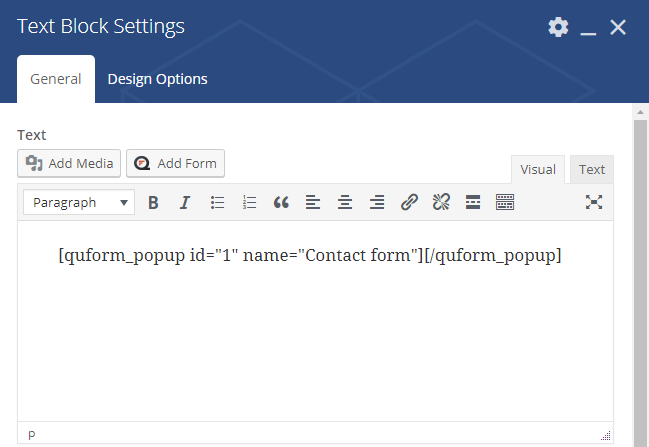Image resolution: width=649 pixels, height=447 pixels.
Task: Click the Add Media button
Action: [69, 163]
